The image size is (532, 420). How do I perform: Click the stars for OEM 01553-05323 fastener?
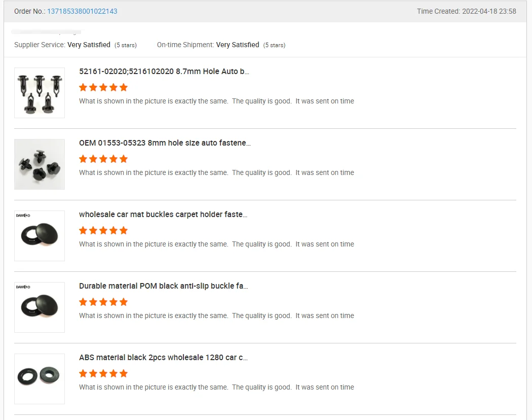103,159
